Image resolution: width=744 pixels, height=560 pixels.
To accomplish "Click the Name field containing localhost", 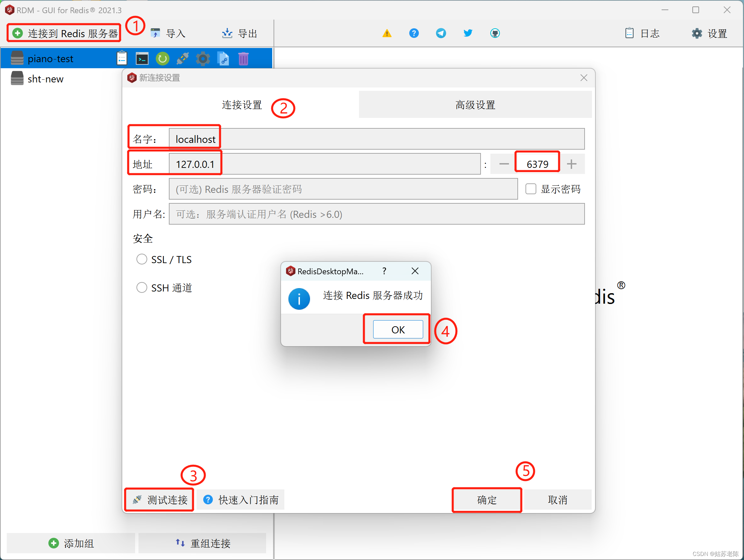I will tap(377, 139).
